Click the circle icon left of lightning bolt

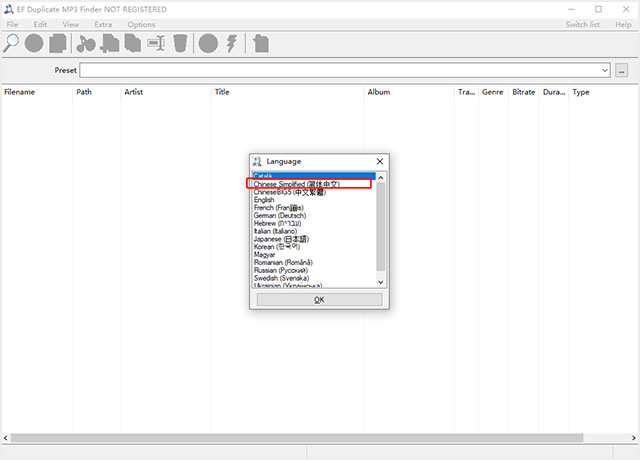pyautogui.click(x=208, y=43)
